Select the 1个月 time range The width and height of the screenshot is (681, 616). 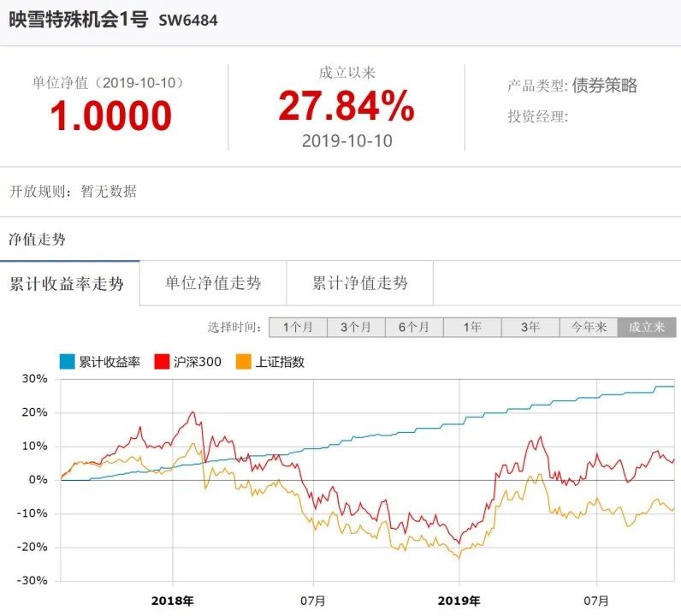tap(298, 327)
